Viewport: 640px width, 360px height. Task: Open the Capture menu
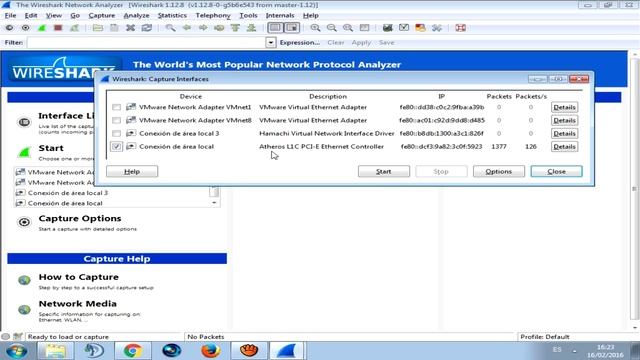pos(102,16)
